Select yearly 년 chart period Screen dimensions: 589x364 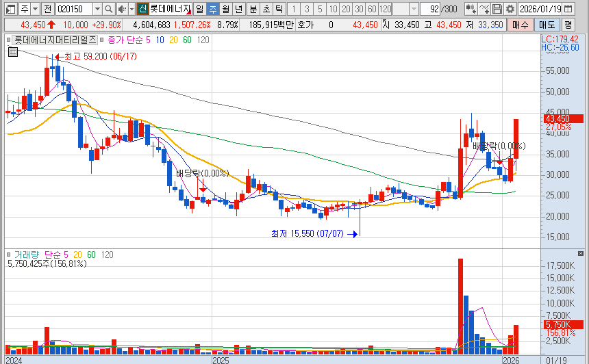238,9
